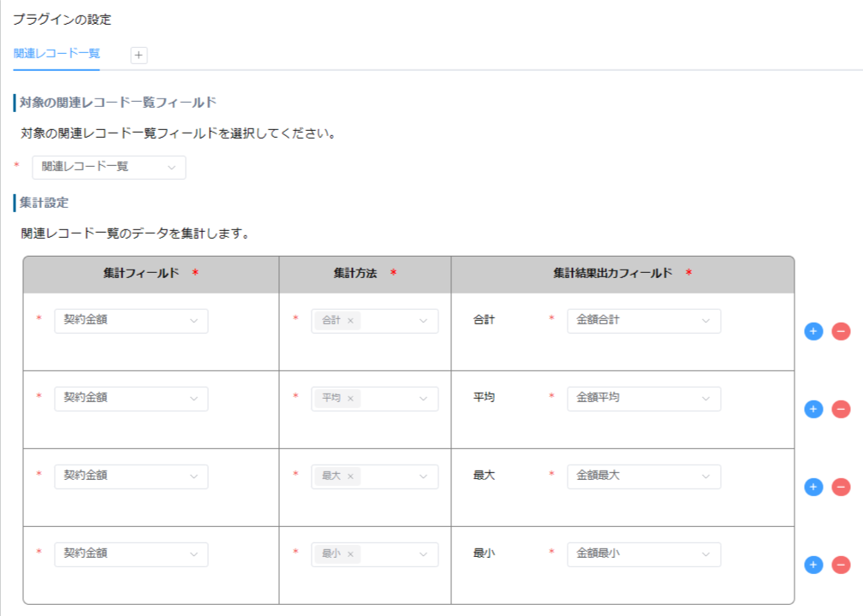Remove the 合計 tag from method selector
Screen dimensions: 863x616
click(351, 321)
